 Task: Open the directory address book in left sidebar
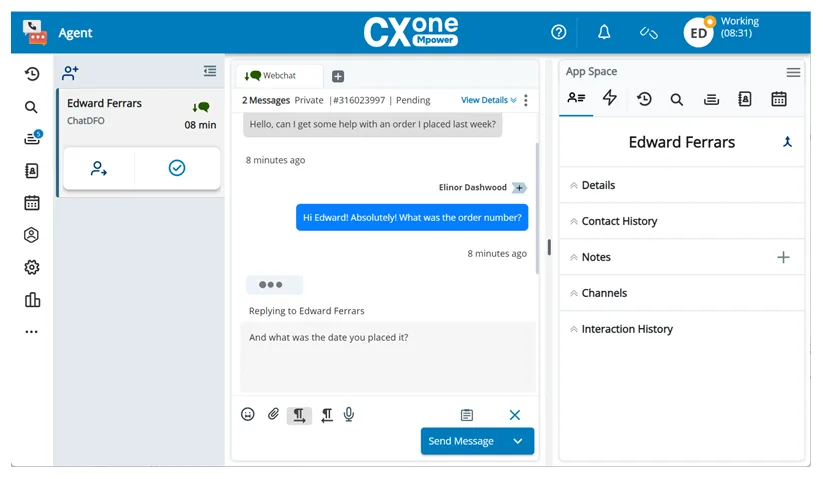(31, 171)
